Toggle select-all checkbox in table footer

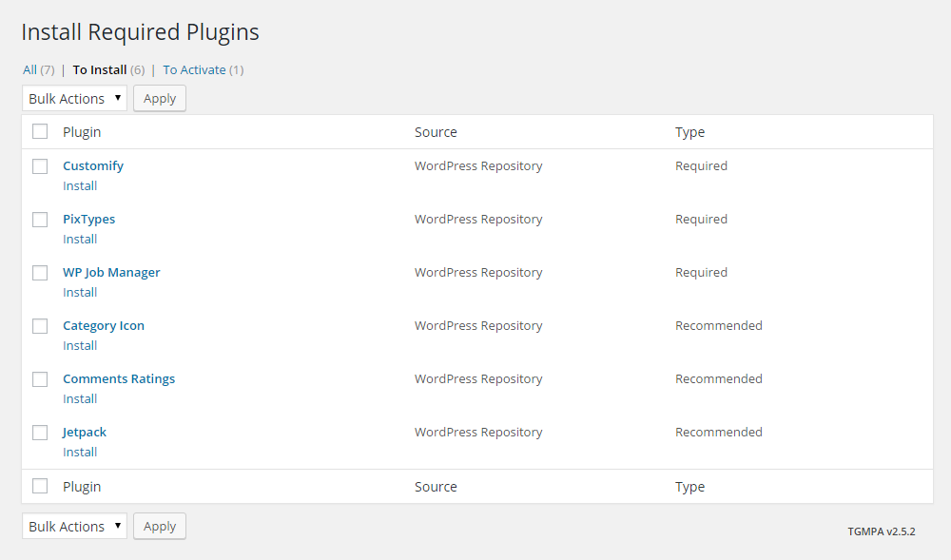pyautogui.click(x=40, y=486)
